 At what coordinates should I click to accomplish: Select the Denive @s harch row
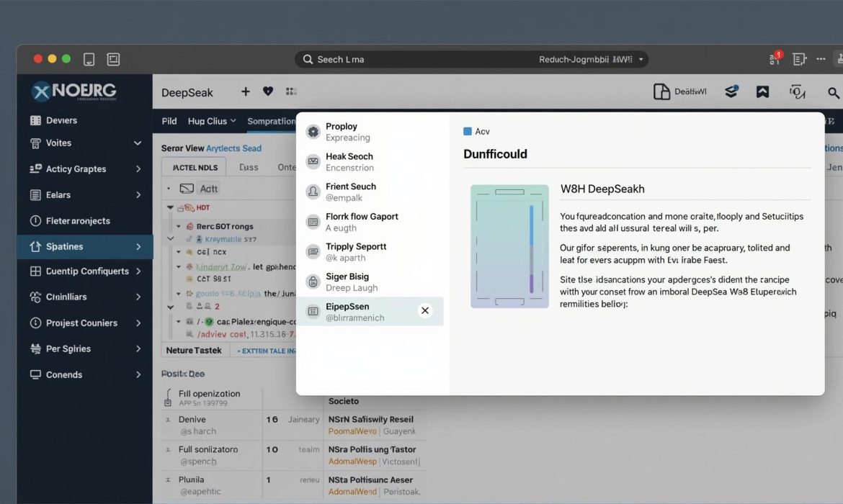[x=210, y=425]
